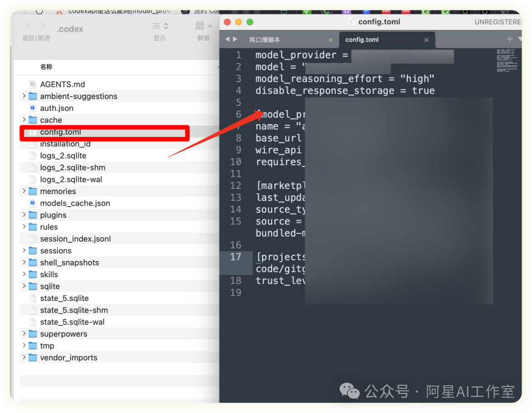Click the skills folder icon
This screenshot has width=532, height=413.
pyautogui.click(x=33, y=274)
